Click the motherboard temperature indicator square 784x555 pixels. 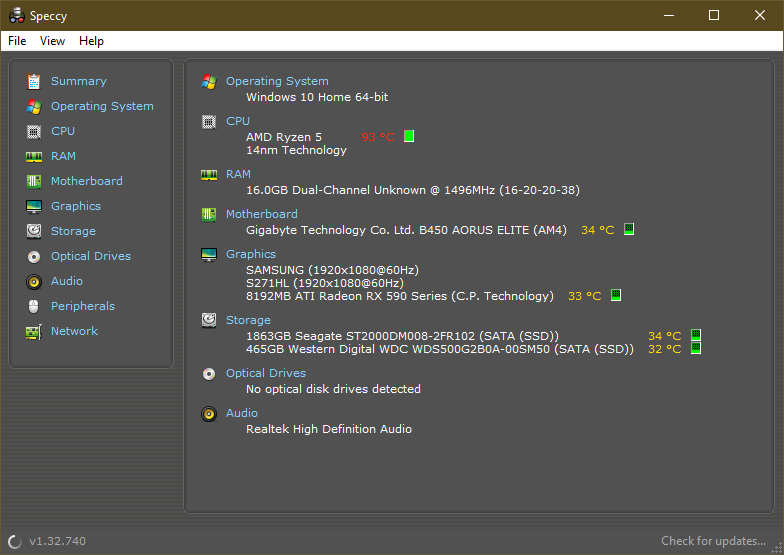629,229
